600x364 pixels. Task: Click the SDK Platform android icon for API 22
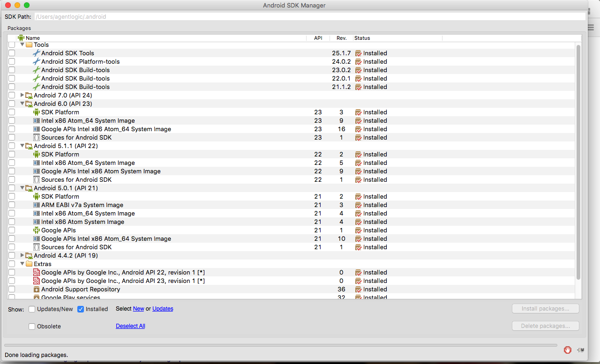coord(37,154)
